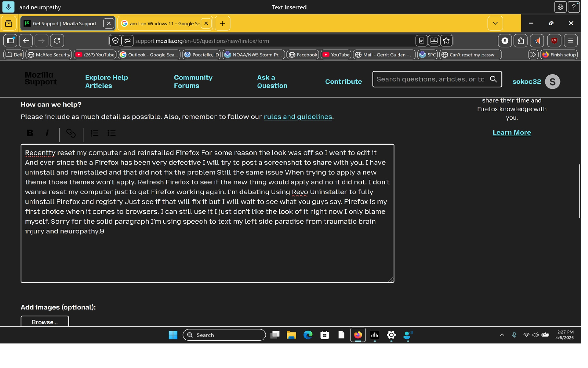Expand the list all tabs chevron

point(495,23)
